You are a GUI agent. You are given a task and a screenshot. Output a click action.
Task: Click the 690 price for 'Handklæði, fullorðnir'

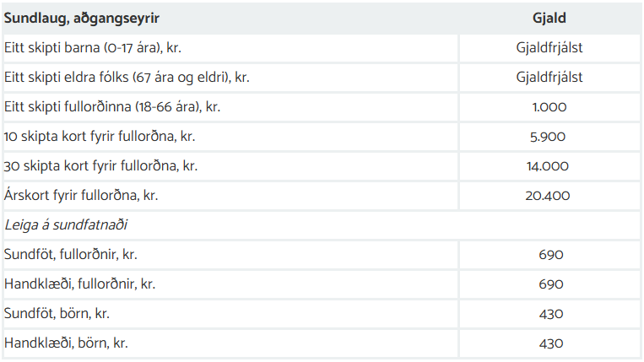point(550,284)
